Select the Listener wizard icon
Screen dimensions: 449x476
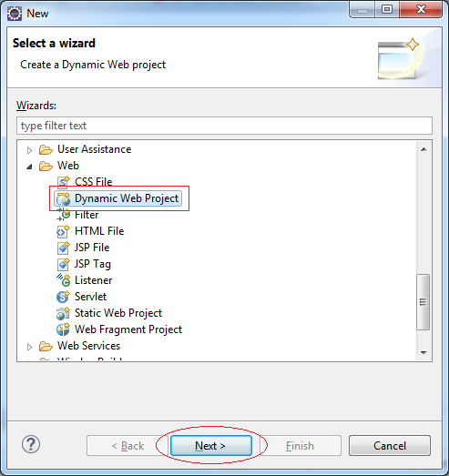point(63,280)
